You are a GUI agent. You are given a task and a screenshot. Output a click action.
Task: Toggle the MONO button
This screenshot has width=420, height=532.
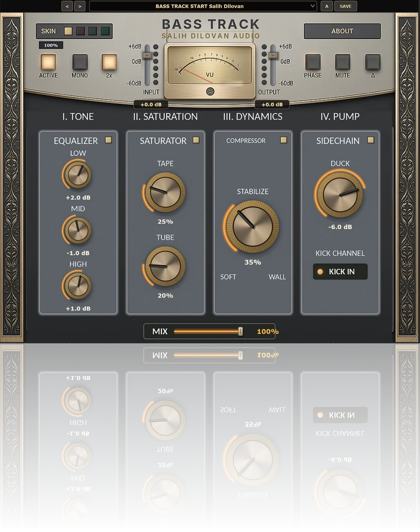coord(80,62)
